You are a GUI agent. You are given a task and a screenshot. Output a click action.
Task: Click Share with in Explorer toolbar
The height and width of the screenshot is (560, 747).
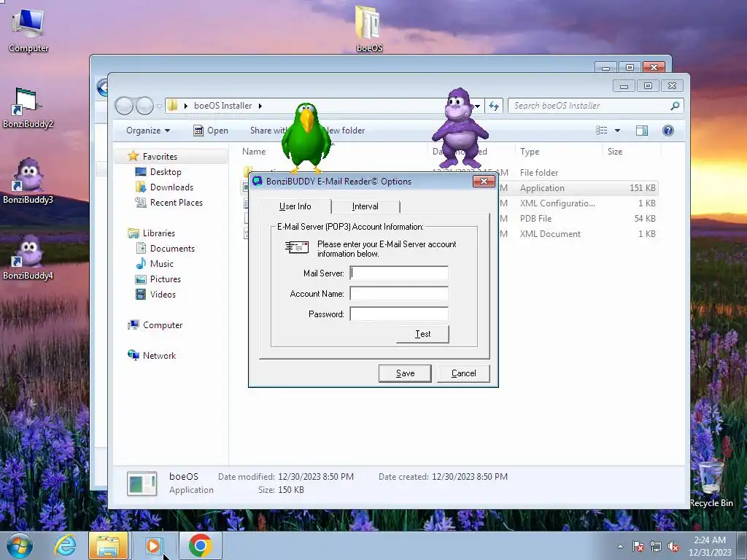268,131
